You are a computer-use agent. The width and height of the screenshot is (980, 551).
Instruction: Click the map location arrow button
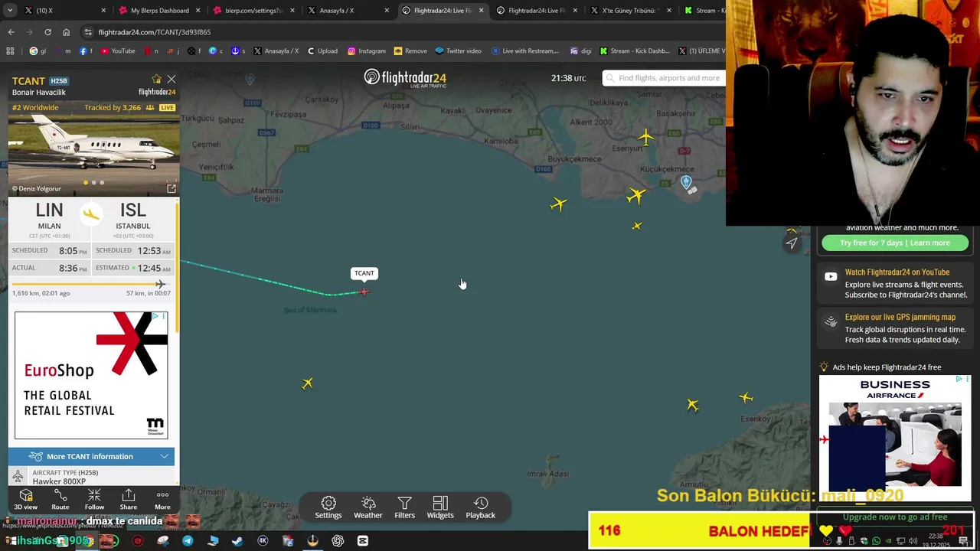point(792,243)
